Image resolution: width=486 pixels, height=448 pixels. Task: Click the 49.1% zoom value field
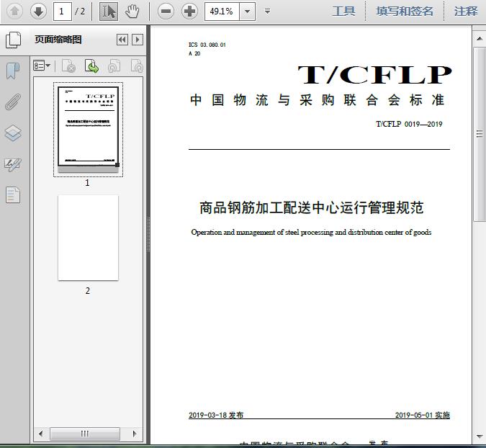click(x=222, y=12)
